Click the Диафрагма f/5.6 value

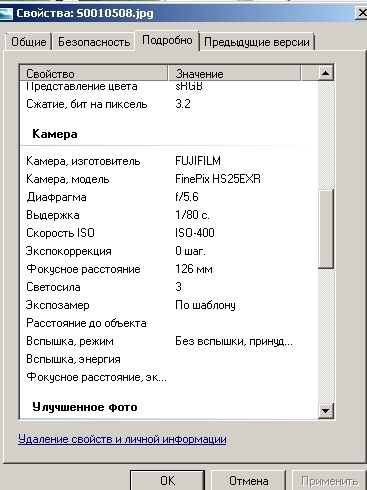click(x=187, y=197)
